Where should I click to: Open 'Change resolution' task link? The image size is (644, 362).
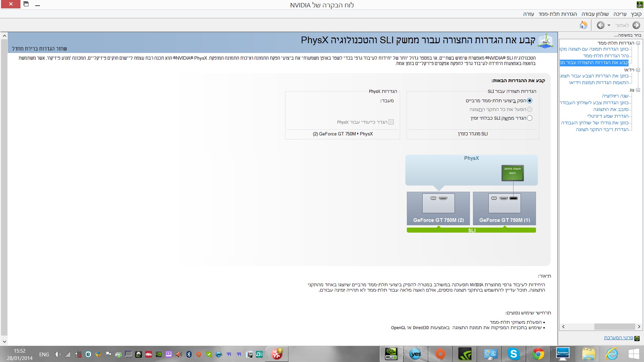615,96
